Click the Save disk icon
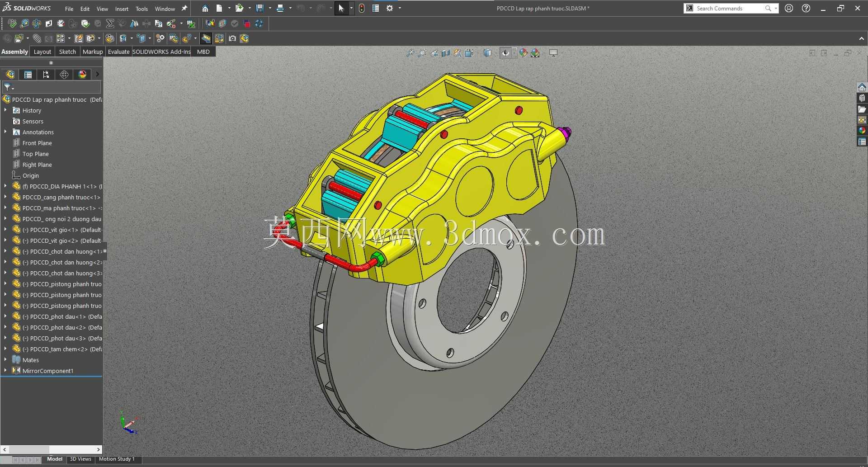 [x=259, y=8]
